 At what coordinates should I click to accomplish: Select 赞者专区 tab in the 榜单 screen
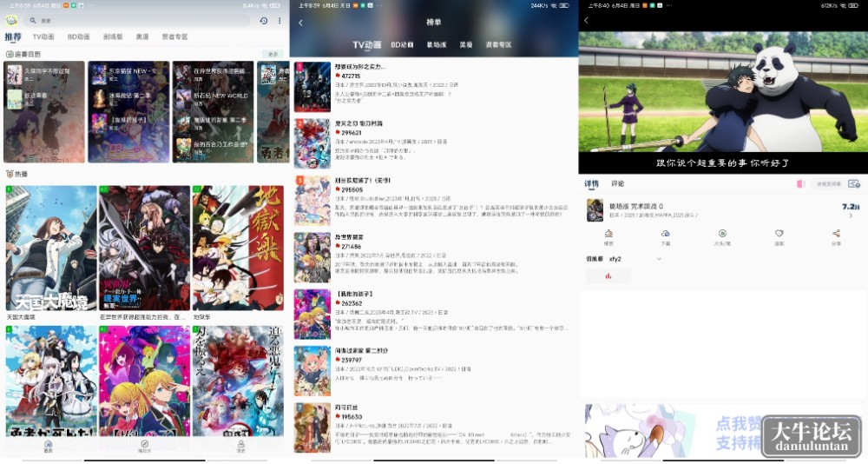498,45
